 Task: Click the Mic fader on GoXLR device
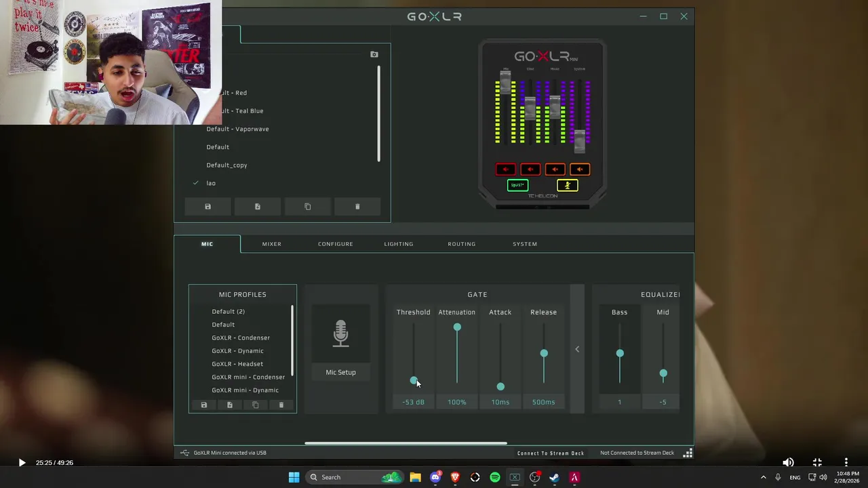[x=505, y=81]
